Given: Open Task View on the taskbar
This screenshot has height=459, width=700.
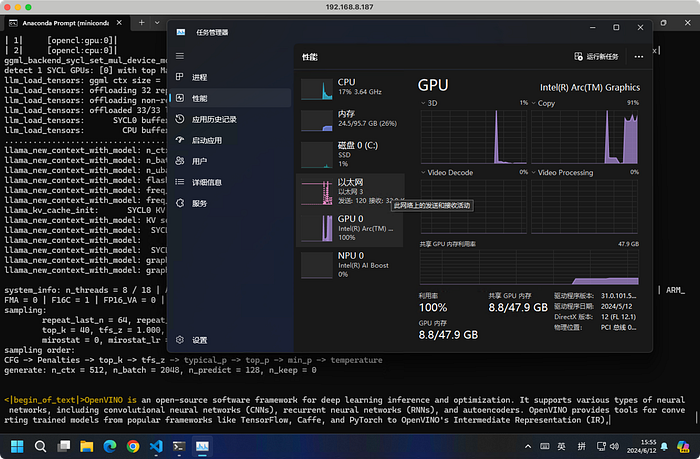Looking at the screenshot, I should (x=63, y=446).
